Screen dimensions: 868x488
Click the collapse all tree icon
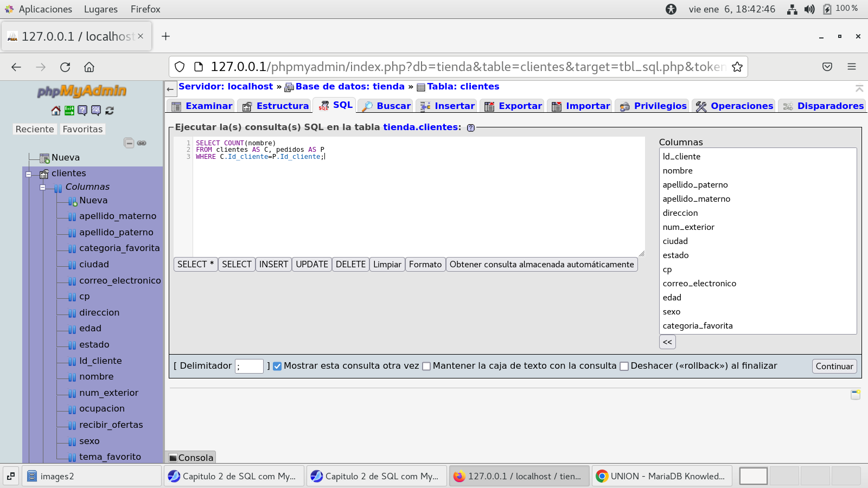point(129,143)
